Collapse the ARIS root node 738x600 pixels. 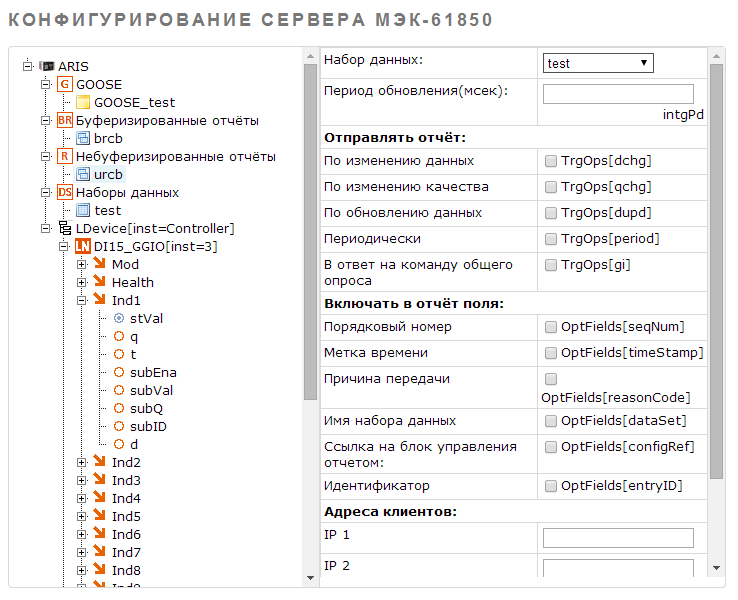pos(28,66)
